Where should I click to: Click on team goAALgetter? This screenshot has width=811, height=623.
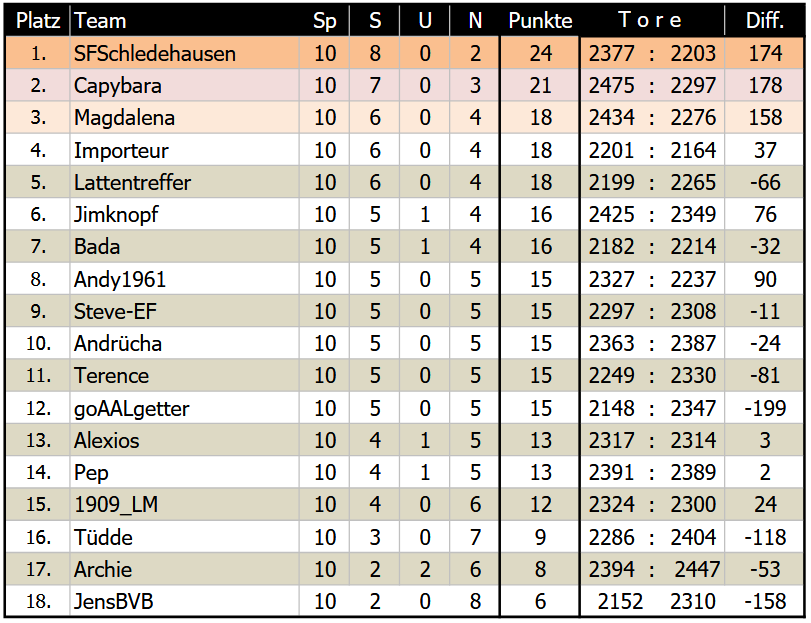pos(131,408)
